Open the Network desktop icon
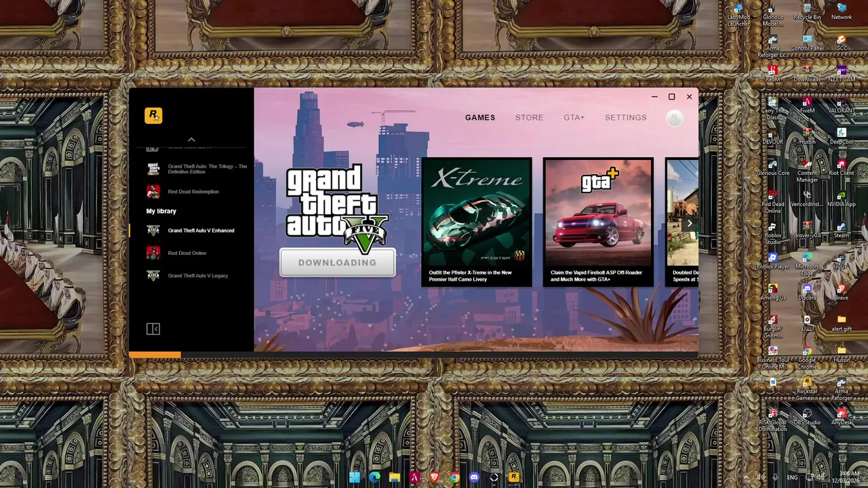Image resolution: width=868 pixels, height=488 pixels. tap(842, 12)
